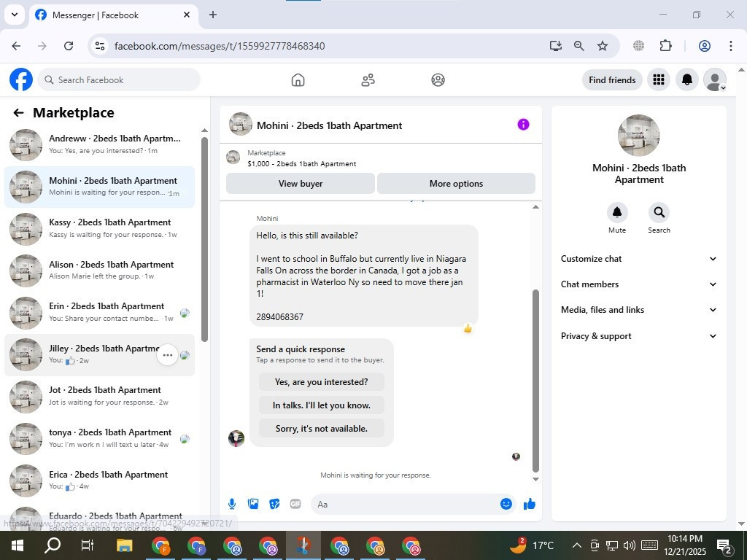This screenshot has width=747, height=560.
Task: Open Chrome three-dot menu
Action: (730, 46)
